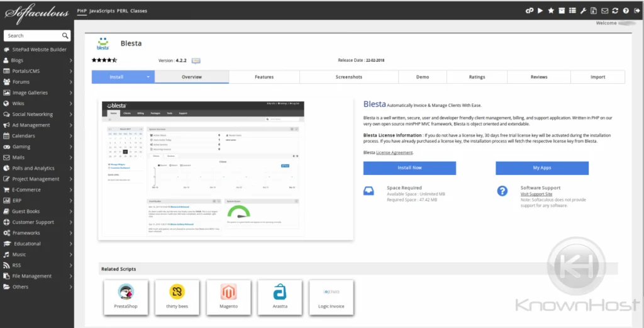Expand the Social Networking chevron
The width and height of the screenshot is (644, 328).
[70, 115]
